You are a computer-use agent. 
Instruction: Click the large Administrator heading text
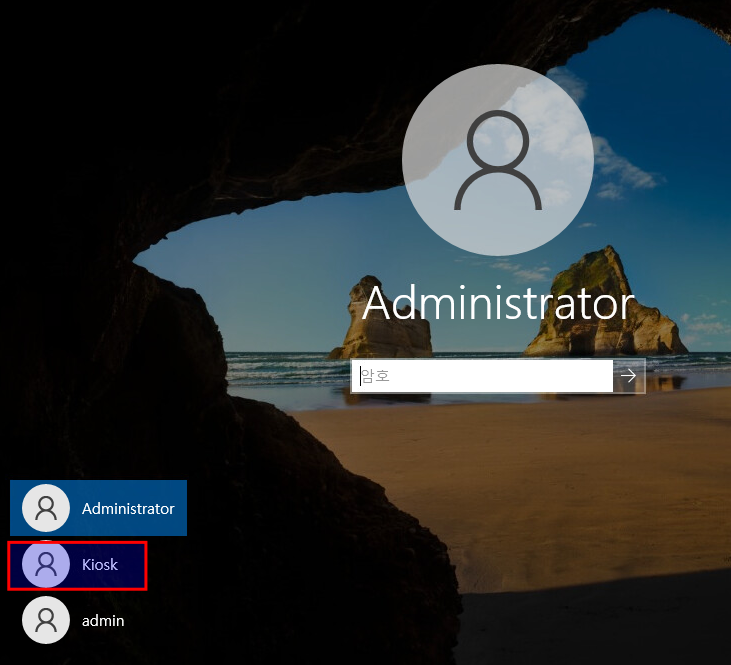click(498, 304)
